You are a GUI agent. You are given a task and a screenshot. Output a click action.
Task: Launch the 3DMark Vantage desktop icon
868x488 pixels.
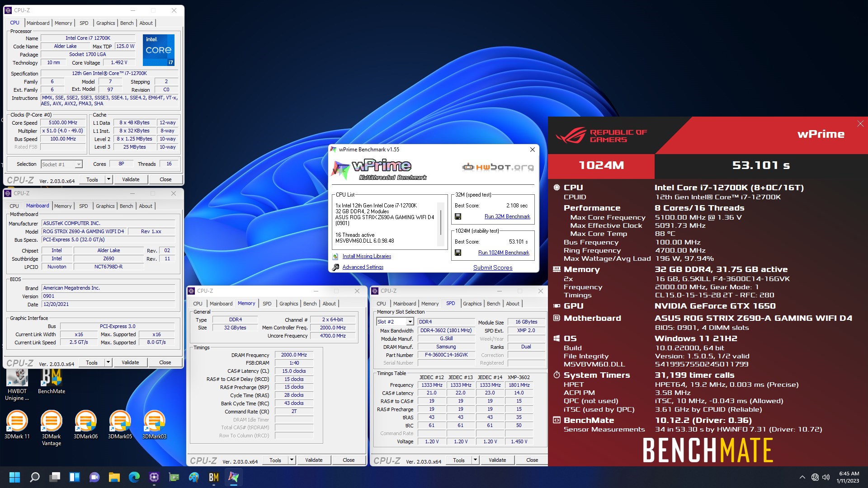click(52, 428)
